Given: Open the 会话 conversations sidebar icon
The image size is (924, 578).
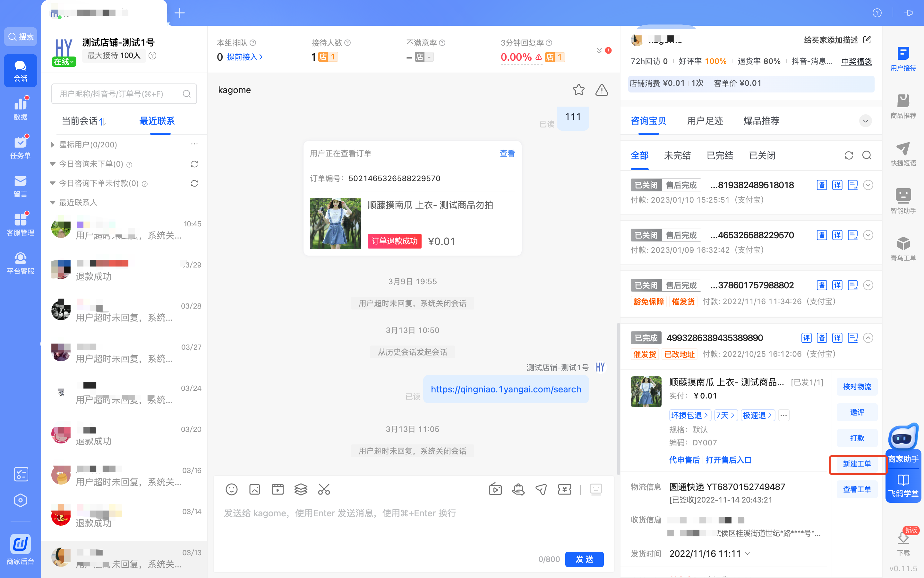Looking at the screenshot, I should point(20,71).
